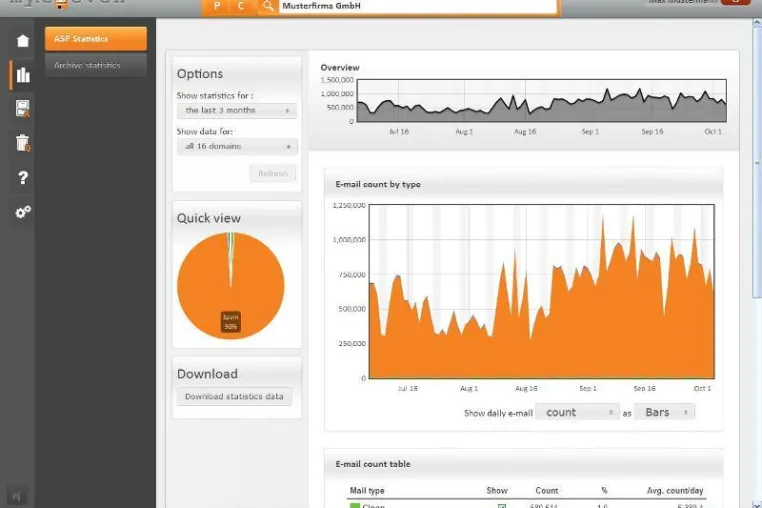Click the Overview mini timeline chart

coord(542,101)
